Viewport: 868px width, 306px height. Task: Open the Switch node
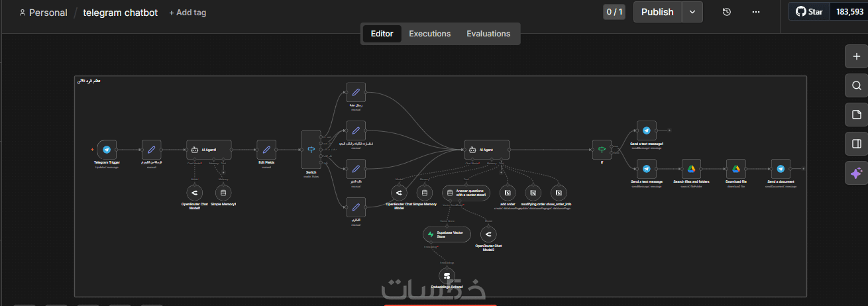(311, 149)
